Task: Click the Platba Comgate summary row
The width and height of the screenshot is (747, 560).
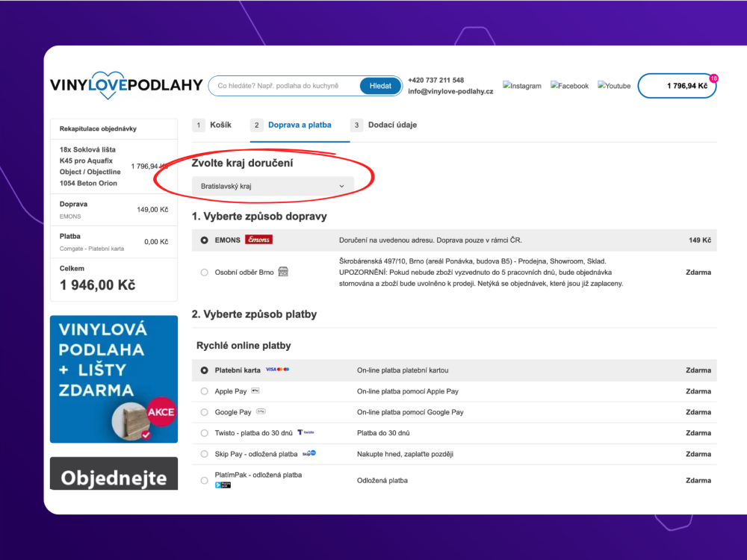Action: (114, 242)
